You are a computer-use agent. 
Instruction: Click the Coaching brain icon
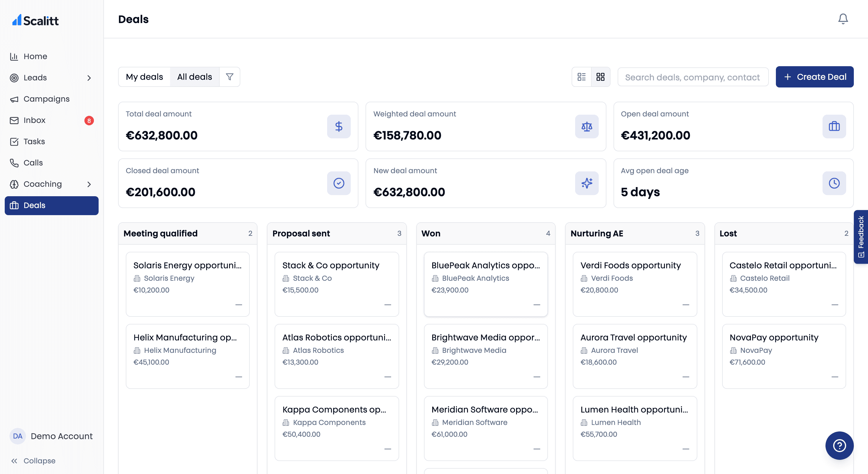pos(14,184)
